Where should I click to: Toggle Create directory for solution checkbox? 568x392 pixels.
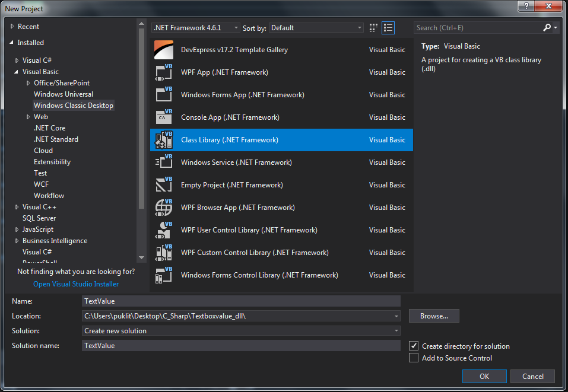pos(414,346)
